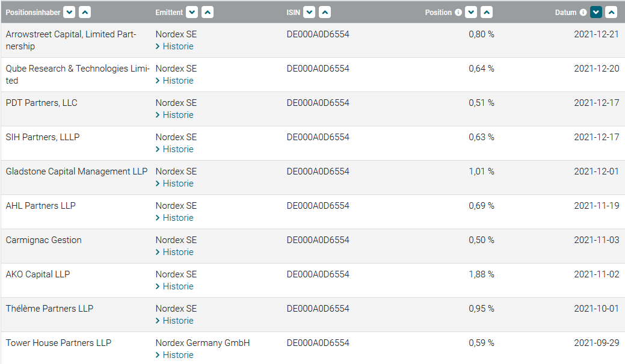Click the descending sort arrow on Positionsinhaber
This screenshot has height=364, width=625.
69,12
